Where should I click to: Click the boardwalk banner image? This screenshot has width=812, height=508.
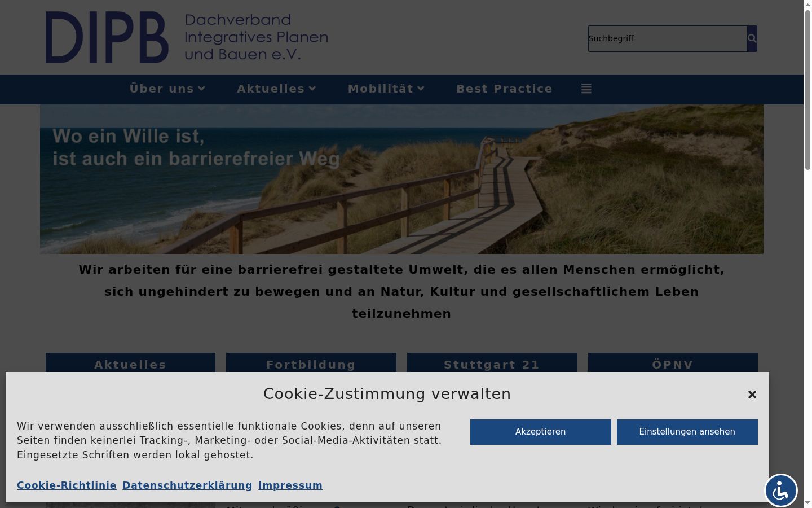coord(401,179)
